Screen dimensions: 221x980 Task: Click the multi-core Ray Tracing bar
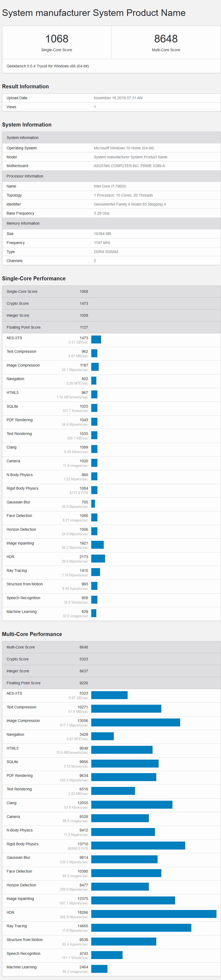[141, 927]
